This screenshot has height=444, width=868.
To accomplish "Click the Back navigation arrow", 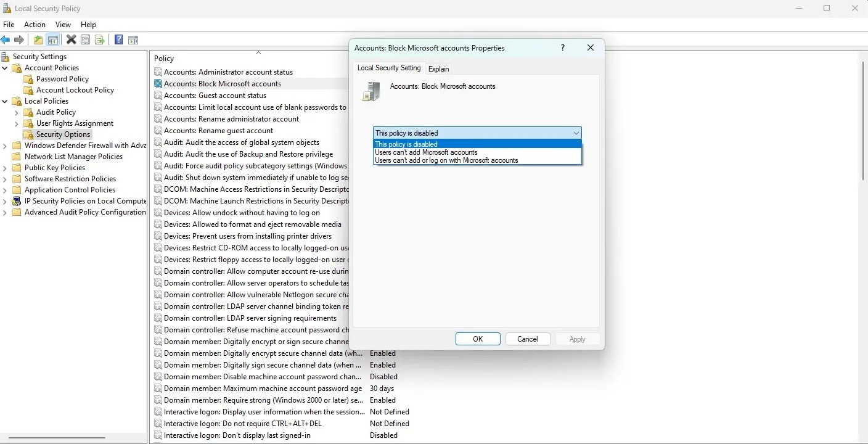I will (x=6, y=39).
